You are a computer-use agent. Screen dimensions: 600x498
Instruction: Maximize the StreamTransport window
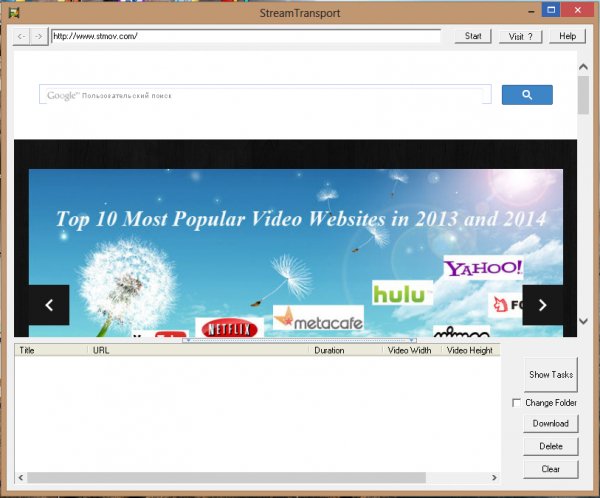tap(551, 10)
